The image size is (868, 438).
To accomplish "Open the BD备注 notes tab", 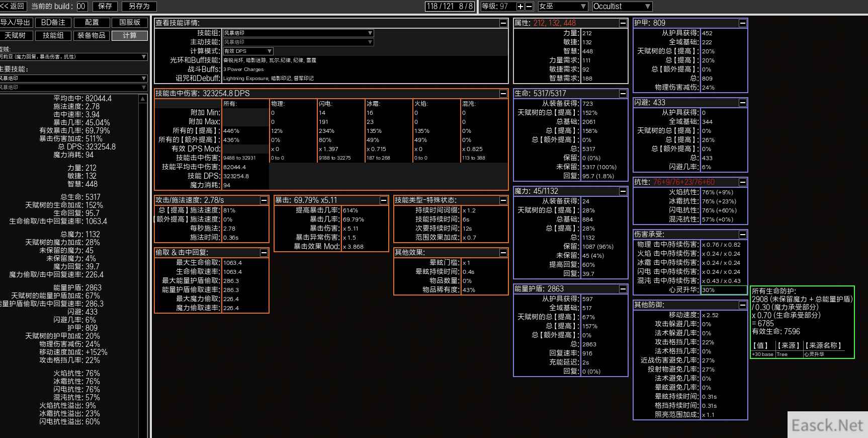I will point(53,23).
